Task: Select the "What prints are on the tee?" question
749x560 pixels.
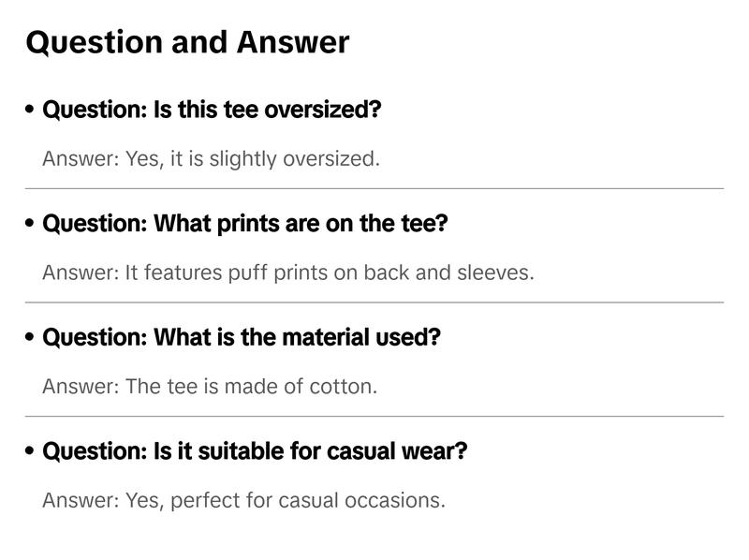Action: tap(245, 224)
